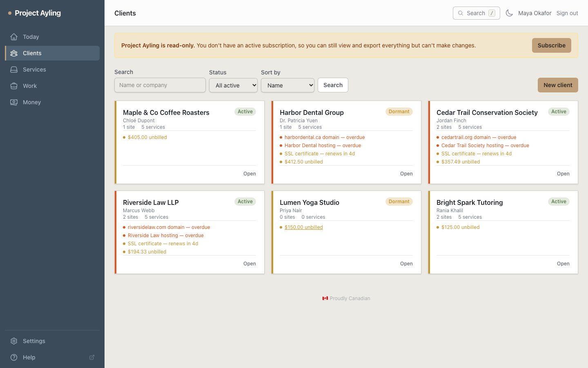Open Harbor Dental Group via its Open link
The width and height of the screenshot is (588, 368).
[406, 174]
